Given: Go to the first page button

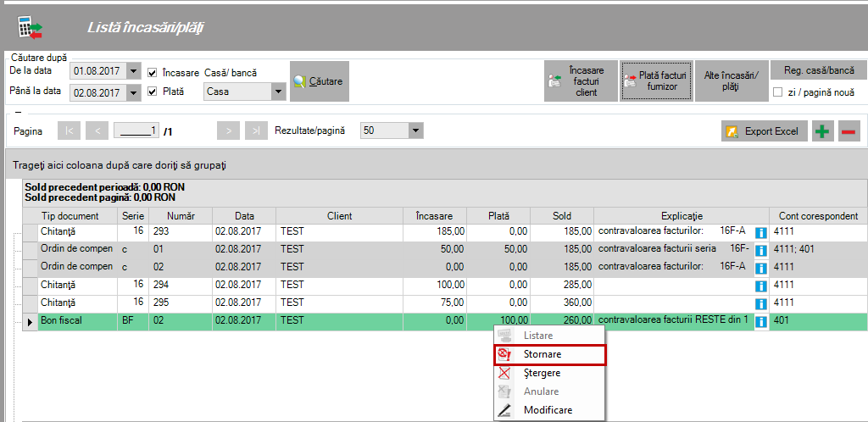Looking at the screenshot, I should (x=70, y=131).
